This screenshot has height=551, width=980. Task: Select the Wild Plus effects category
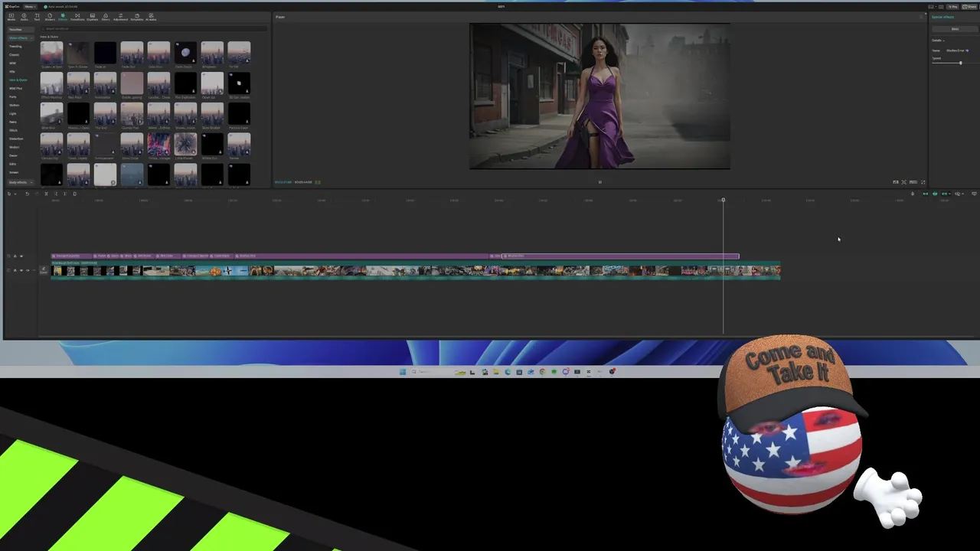pyautogui.click(x=15, y=88)
